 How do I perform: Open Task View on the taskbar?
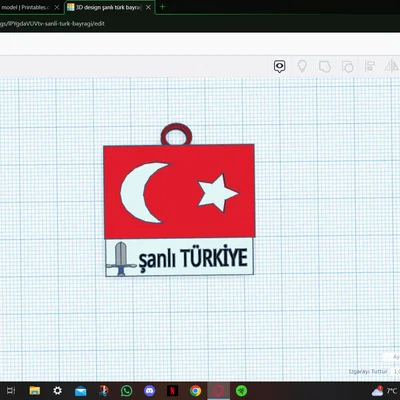(11, 391)
